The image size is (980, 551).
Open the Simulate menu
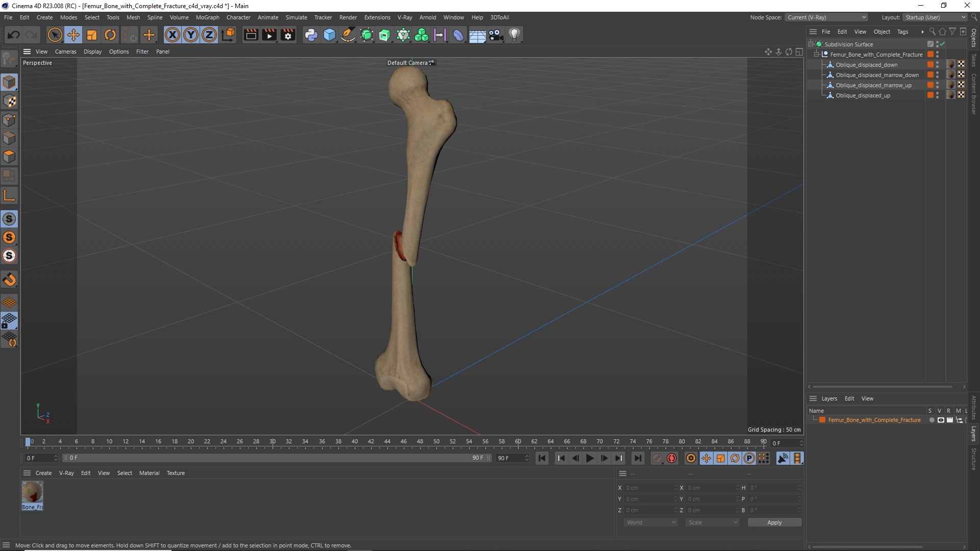tap(296, 17)
